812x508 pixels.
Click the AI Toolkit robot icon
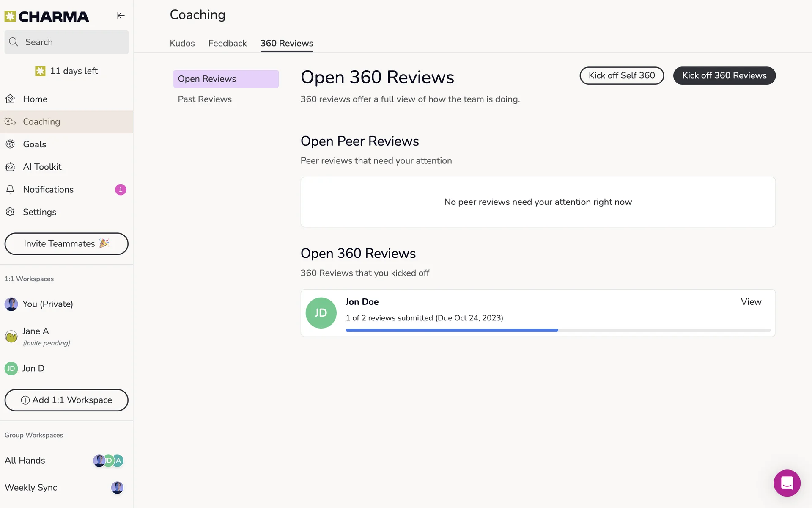(11, 167)
